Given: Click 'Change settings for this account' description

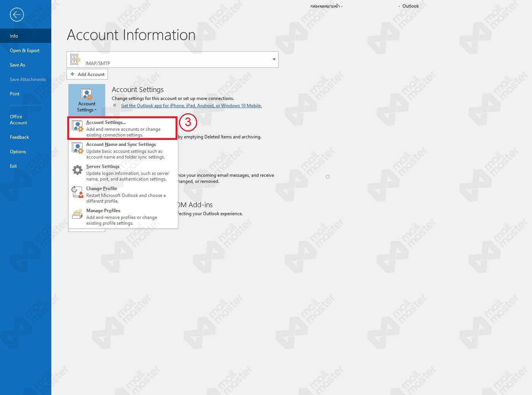Looking at the screenshot, I should (173, 98).
